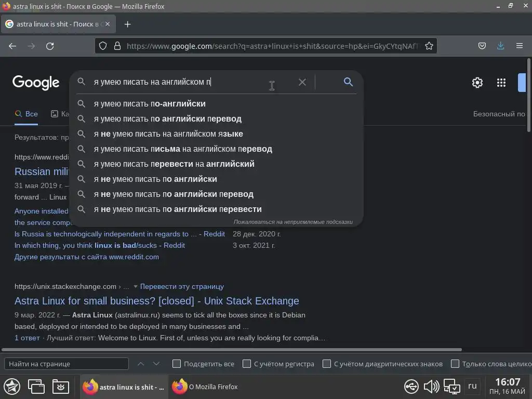Click the Google logo
The image size is (532, 399).
(36, 83)
